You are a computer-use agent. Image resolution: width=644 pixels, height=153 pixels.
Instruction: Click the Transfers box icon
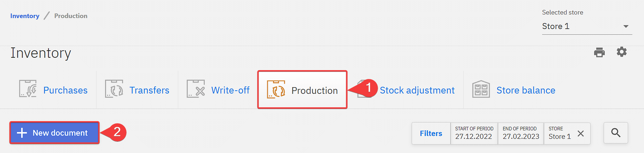tap(114, 89)
